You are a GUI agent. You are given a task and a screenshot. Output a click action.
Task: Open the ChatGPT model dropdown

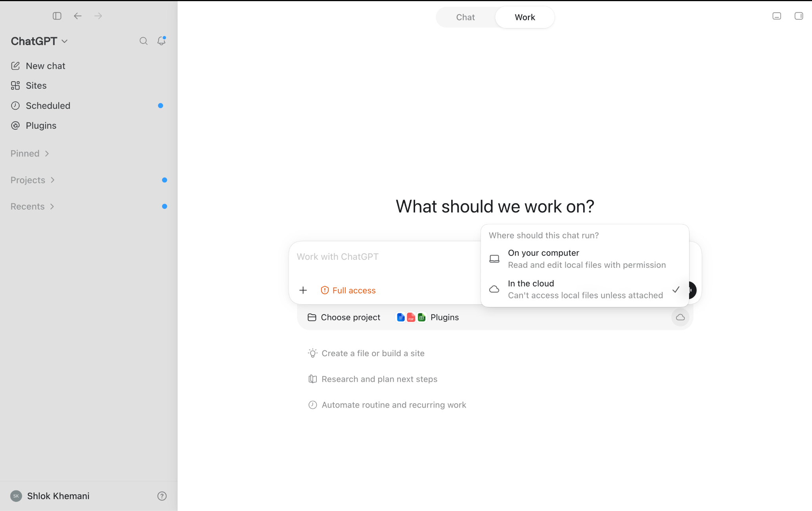39,41
